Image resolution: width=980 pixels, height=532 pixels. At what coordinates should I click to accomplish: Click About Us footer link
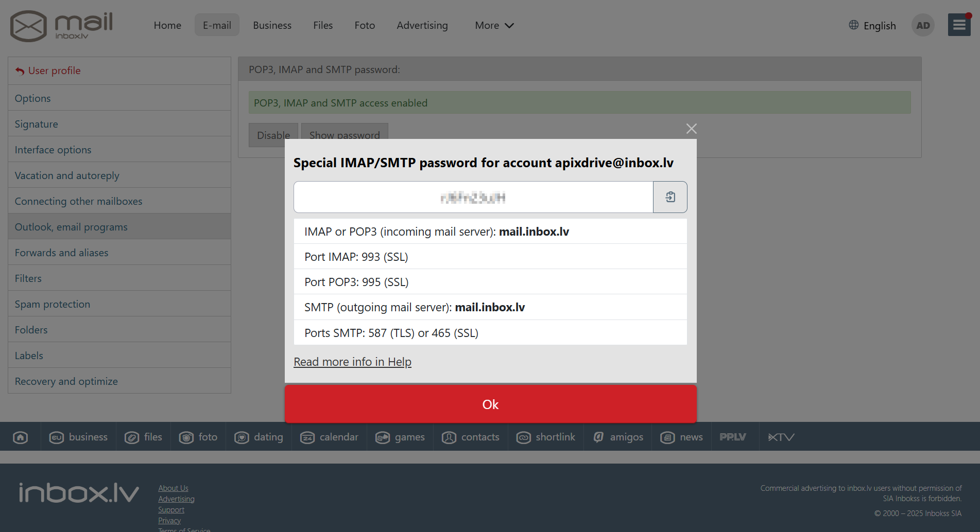pyautogui.click(x=173, y=488)
